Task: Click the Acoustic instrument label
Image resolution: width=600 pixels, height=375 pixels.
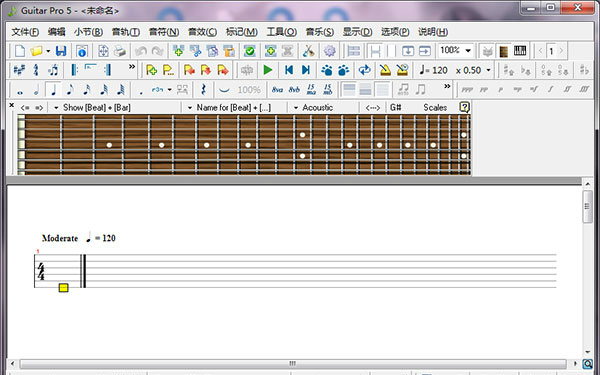Action: 318,108
